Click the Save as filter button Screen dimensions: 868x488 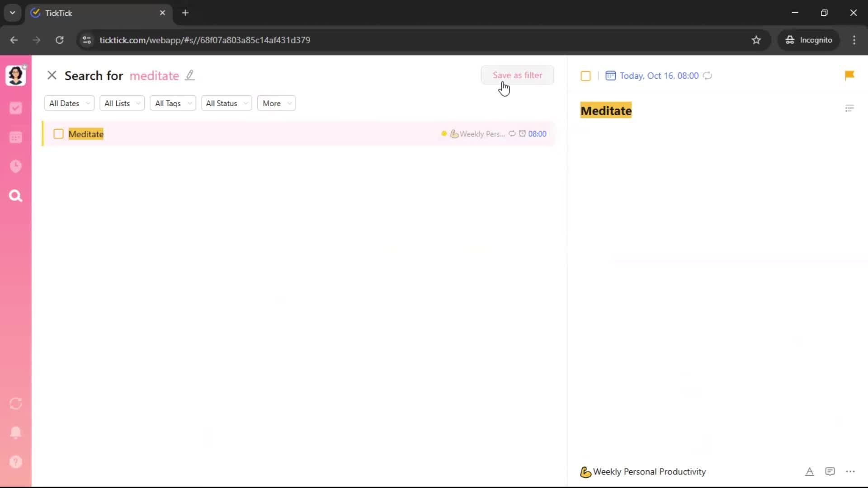click(x=517, y=75)
